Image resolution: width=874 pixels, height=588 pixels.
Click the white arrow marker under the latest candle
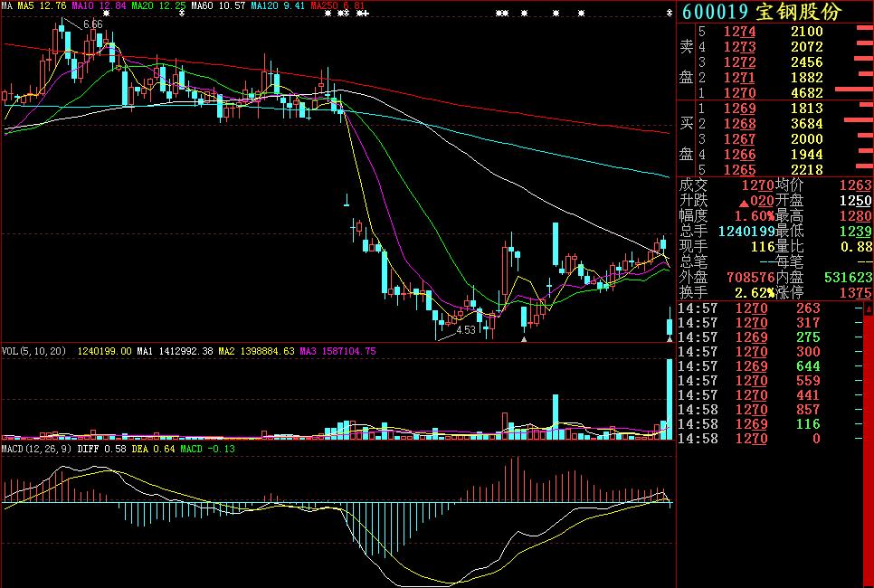(670, 339)
